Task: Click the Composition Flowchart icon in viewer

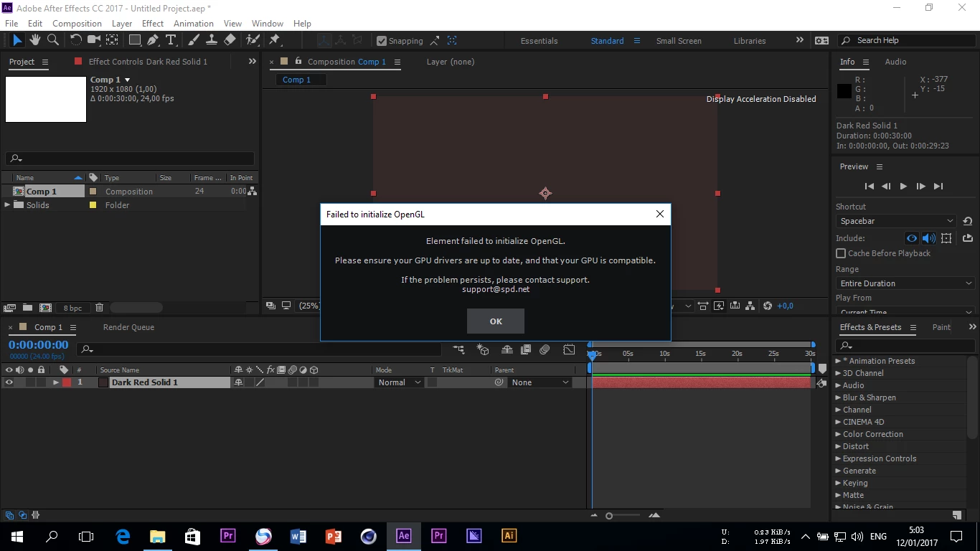Action: (750, 306)
